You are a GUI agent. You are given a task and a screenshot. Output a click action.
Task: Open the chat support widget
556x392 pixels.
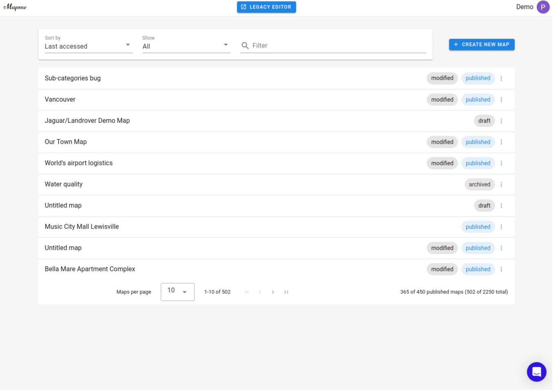click(x=536, y=372)
